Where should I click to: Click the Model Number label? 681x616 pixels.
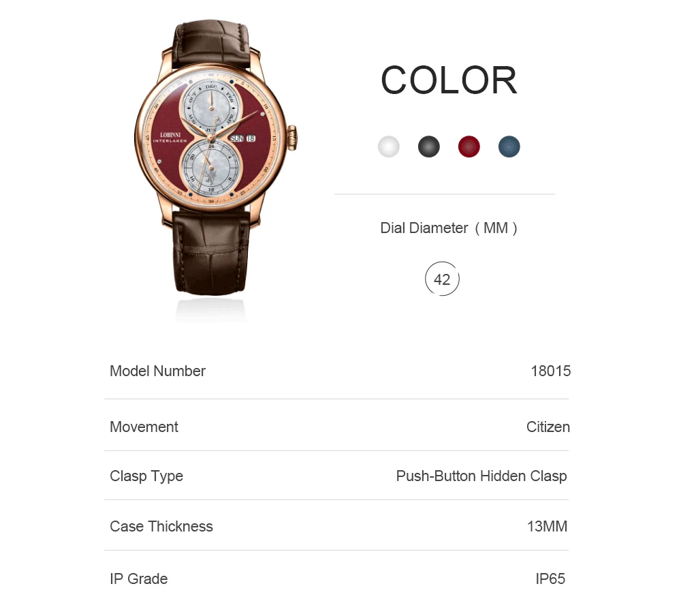[158, 371]
